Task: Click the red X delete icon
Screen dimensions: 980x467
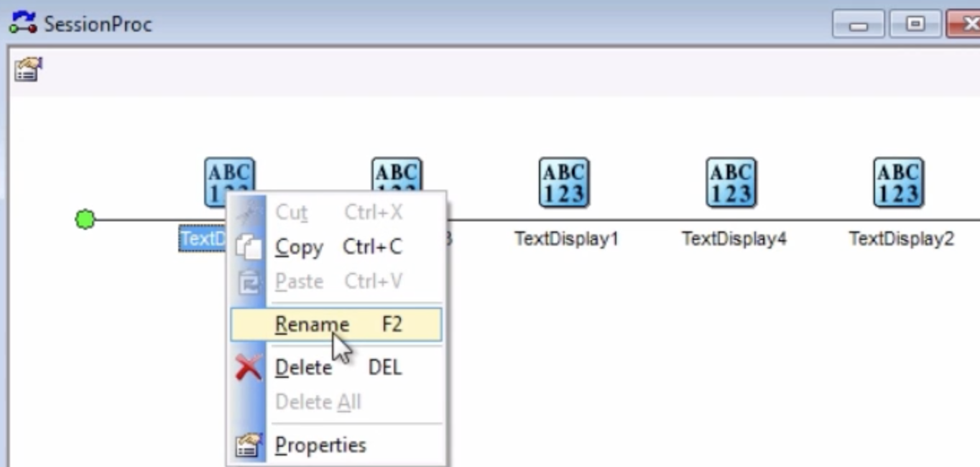Action: coord(249,368)
